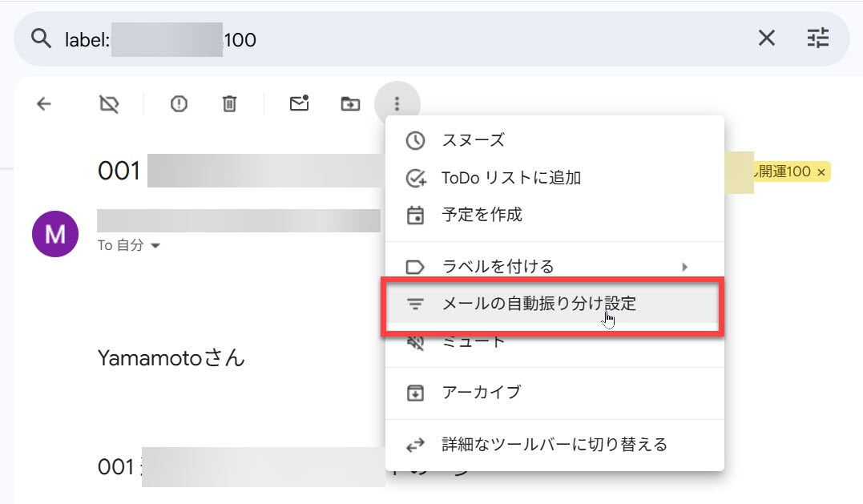Click the back arrow to return to list
Image resolution: width=863 pixels, height=504 pixels.
[44, 103]
